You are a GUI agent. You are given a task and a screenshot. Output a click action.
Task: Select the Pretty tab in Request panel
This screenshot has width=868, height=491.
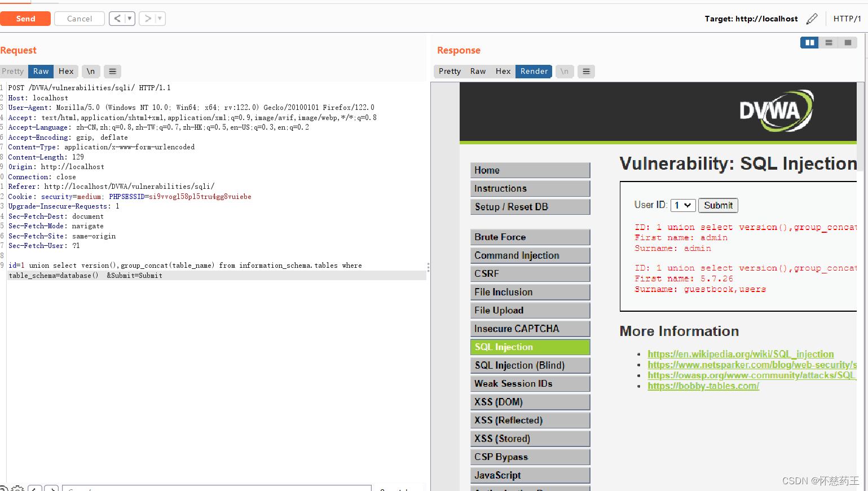[13, 71]
